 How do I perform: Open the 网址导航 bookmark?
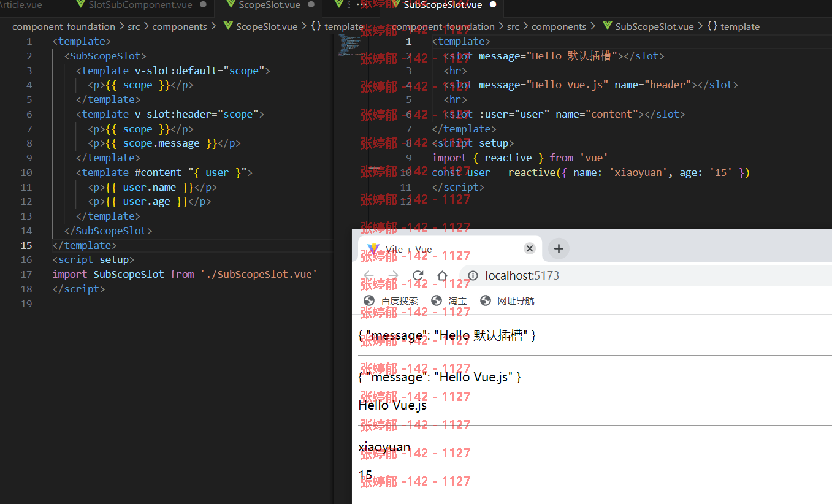click(x=507, y=300)
